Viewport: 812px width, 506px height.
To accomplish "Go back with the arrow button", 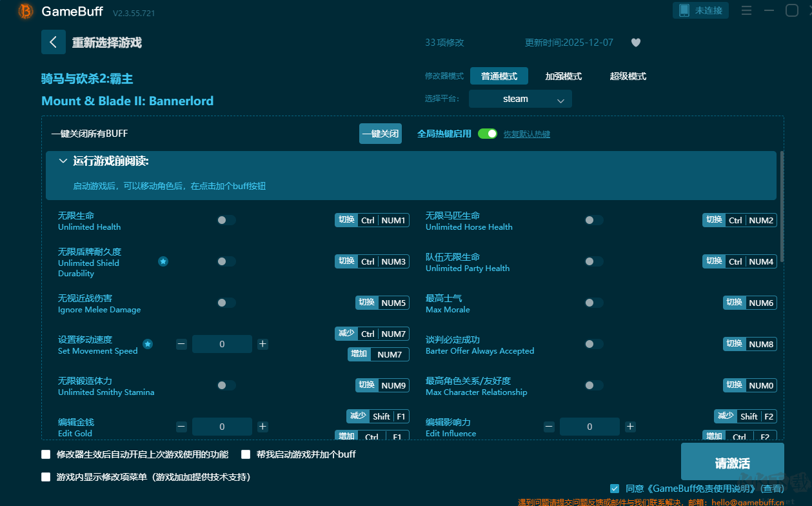I will (54, 42).
